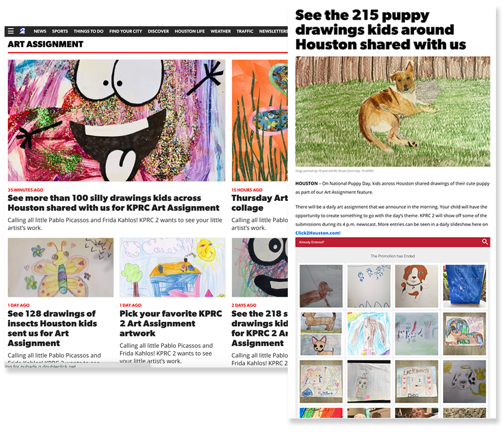The height and width of the screenshot is (432, 504).
Task: Open the hamburger menu icon
Action: pyautogui.click(x=11, y=31)
